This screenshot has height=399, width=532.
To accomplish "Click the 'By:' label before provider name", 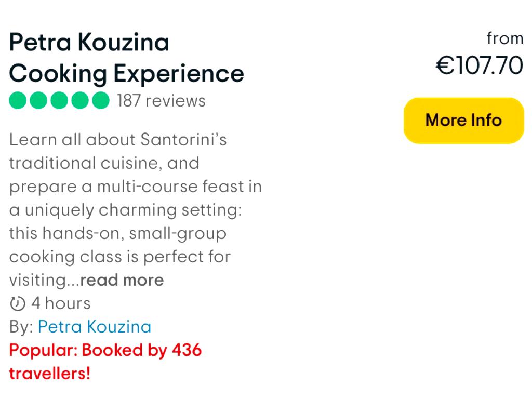I will point(21,327).
